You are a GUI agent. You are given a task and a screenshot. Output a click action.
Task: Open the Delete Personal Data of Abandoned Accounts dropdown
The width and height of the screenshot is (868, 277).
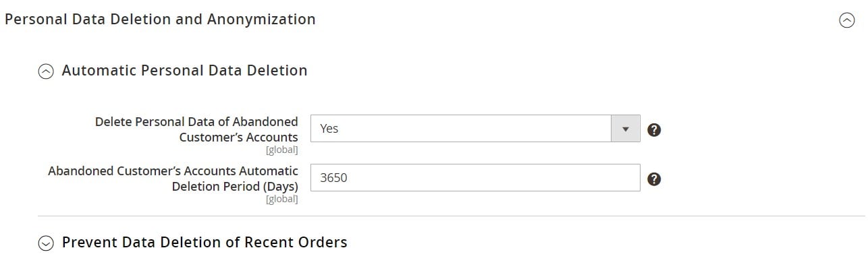click(475, 129)
